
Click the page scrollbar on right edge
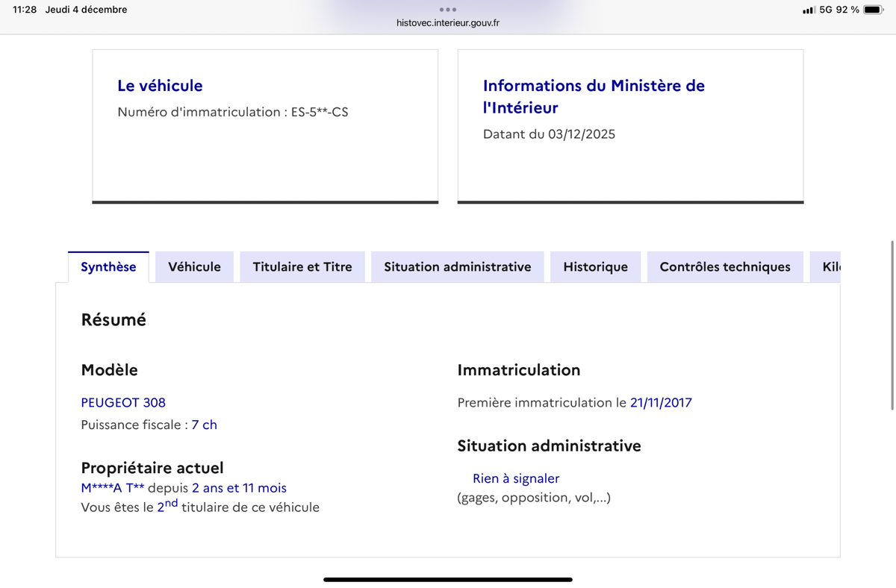point(892,325)
